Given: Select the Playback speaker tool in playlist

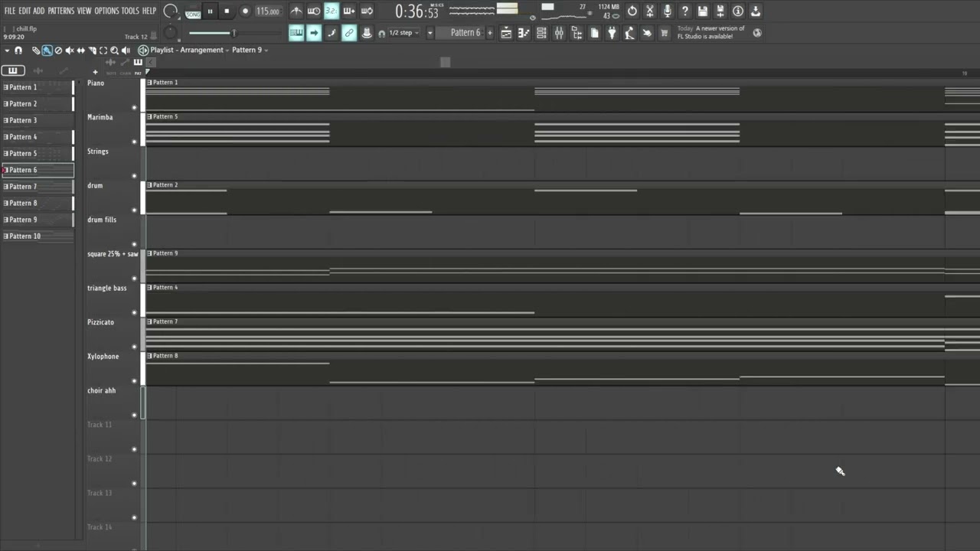Looking at the screenshot, I should [126, 51].
